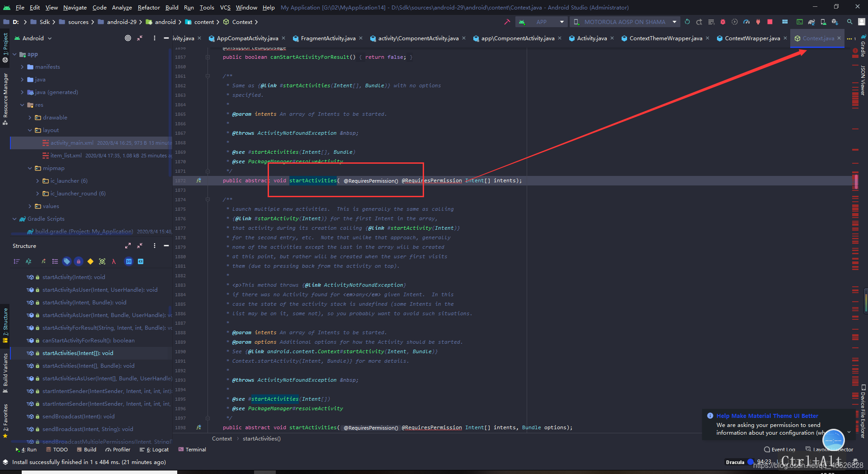Stop the app with the red square icon
This screenshot has width=868, height=474.
pyautogui.click(x=770, y=22)
